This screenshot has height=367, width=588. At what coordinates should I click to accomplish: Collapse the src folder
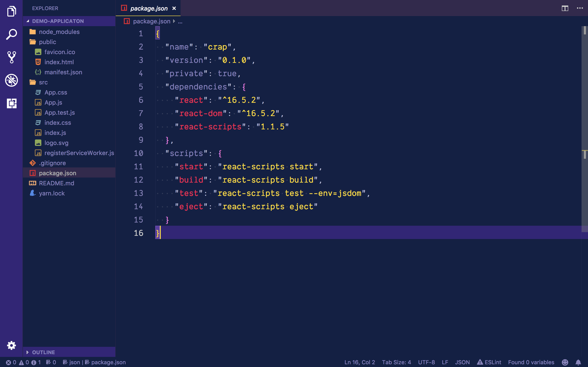coord(43,82)
